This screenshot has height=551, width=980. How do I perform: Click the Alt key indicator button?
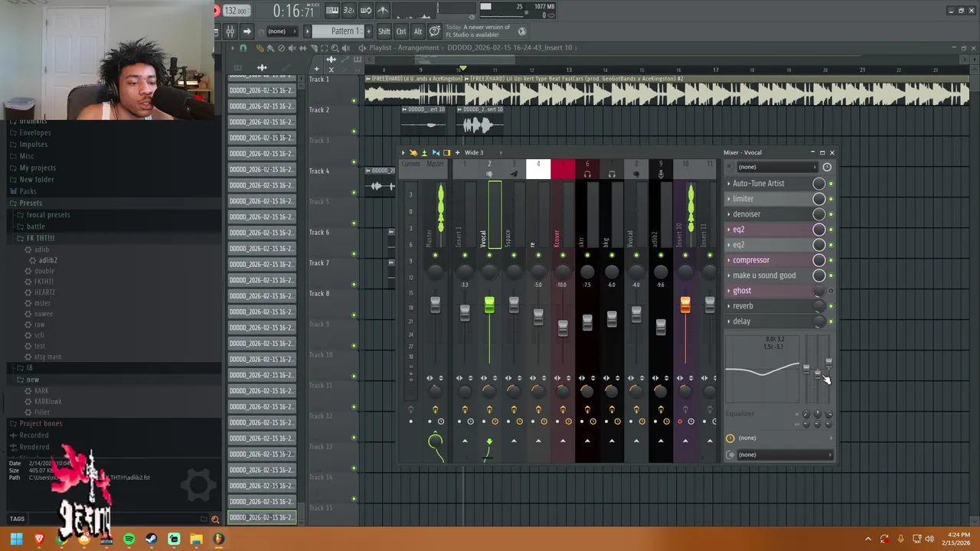click(418, 31)
